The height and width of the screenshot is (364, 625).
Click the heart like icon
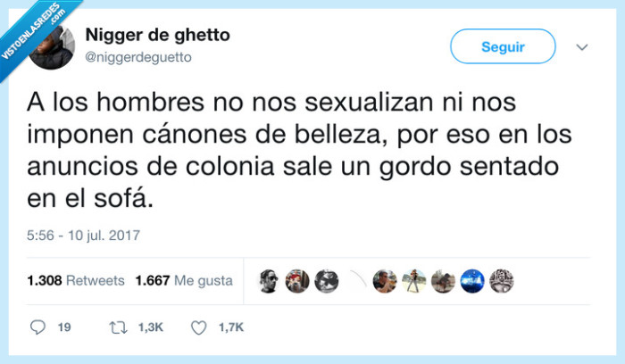coord(198,327)
